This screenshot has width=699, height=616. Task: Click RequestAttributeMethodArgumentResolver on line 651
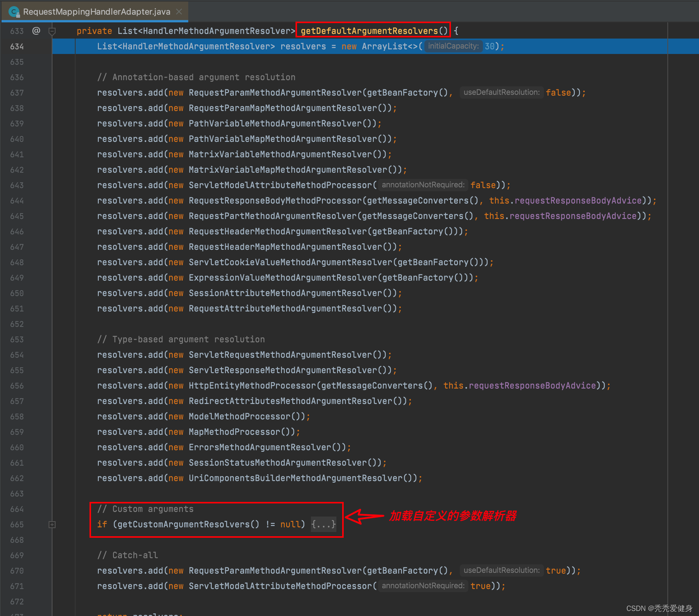pos(285,308)
